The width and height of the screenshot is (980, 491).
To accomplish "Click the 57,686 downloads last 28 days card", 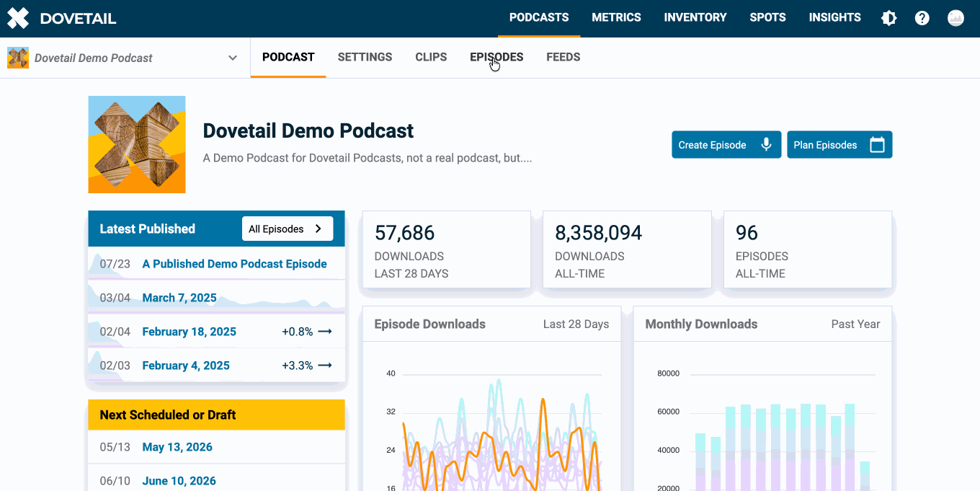I will [x=446, y=250].
